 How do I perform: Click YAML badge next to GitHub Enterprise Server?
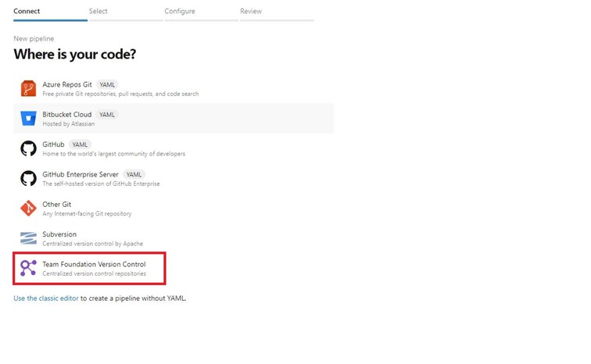point(134,175)
